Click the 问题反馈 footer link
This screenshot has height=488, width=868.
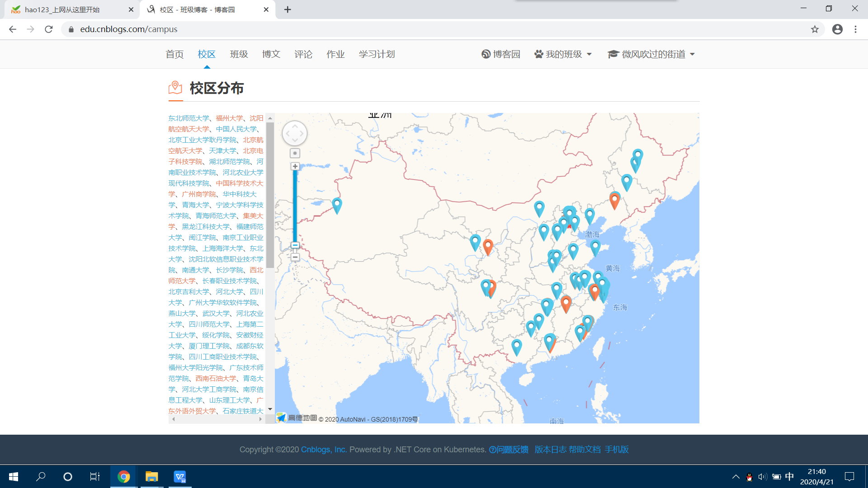pos(509,450)
